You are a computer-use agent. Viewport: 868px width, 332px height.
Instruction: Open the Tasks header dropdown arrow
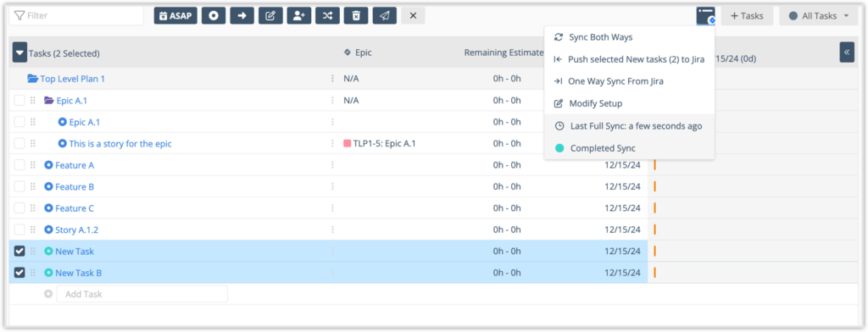click(20, 53)
